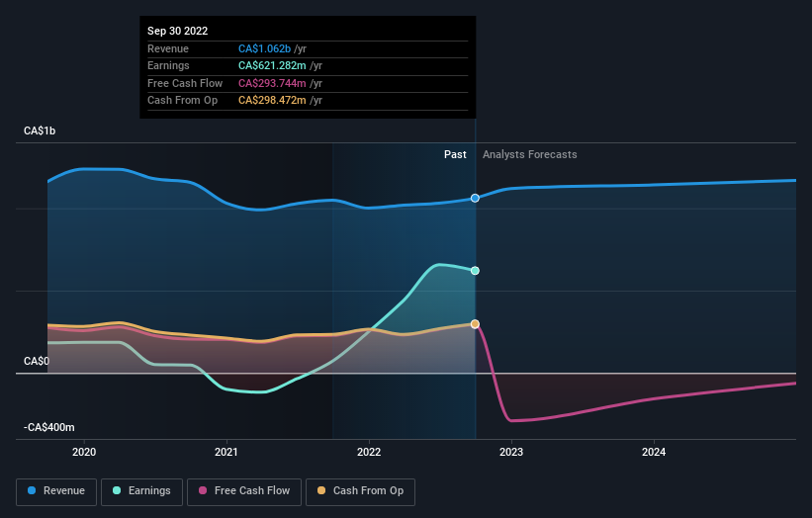The height and width of the screenshot is (518, 812).
Task: Select the 2020 x-axis label
Action: 84,453
